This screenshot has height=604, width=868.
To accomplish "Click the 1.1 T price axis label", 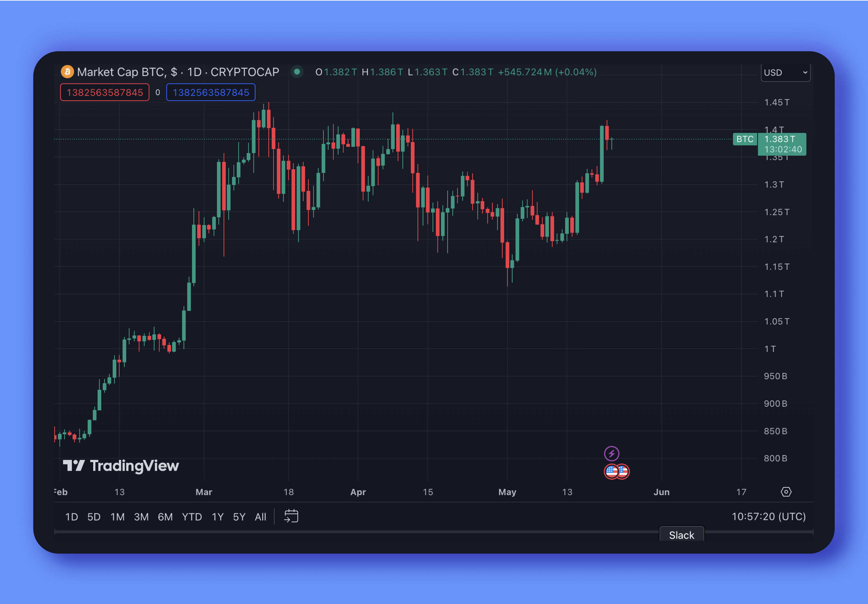I will [774, 294].
